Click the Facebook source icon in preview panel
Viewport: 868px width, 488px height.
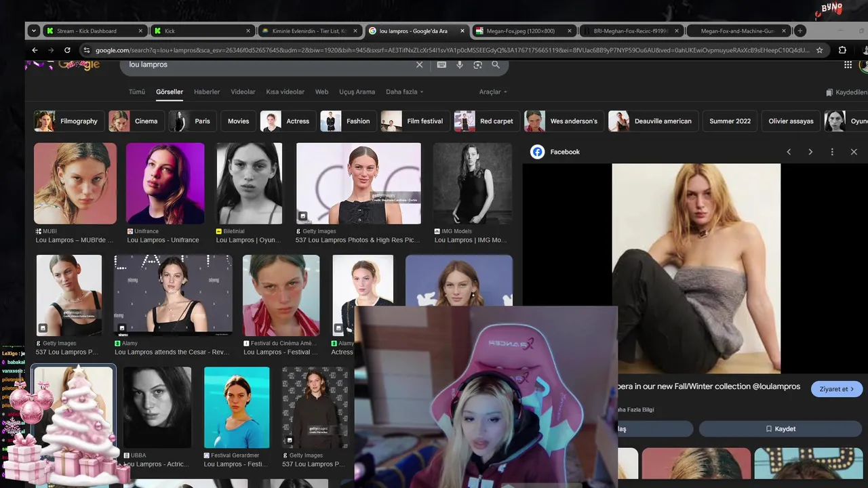tap(537, 152)
